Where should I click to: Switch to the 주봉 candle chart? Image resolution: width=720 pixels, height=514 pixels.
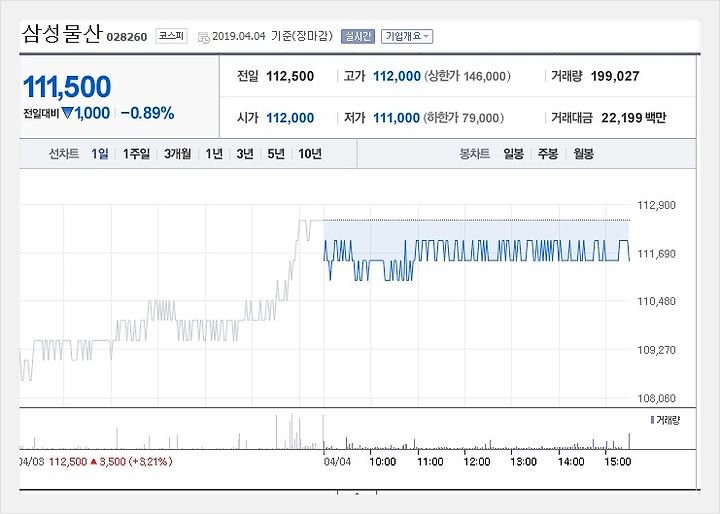click(x=548, y=153)
